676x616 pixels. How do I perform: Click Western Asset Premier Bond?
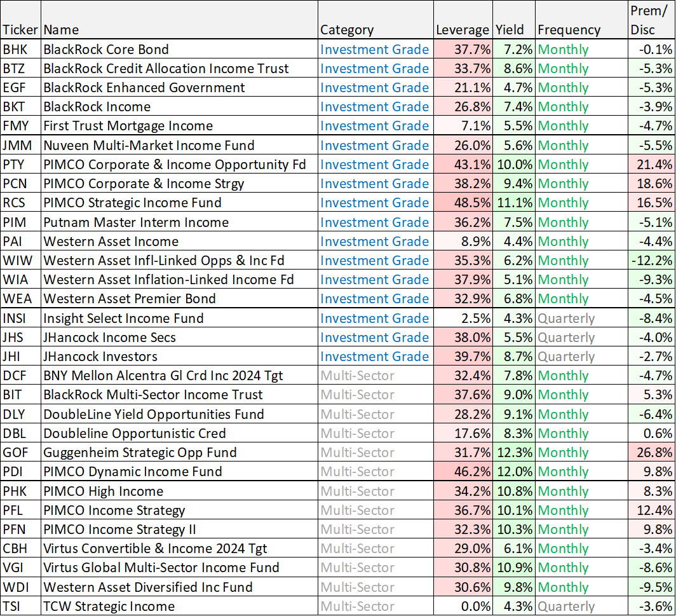[179, 299]
